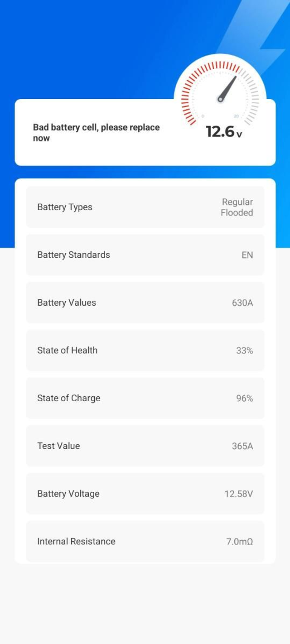Image resolution: width=290 pixels, height=644 pixels.
Task: Open the Battery Types row
Action: coord(145,207)
